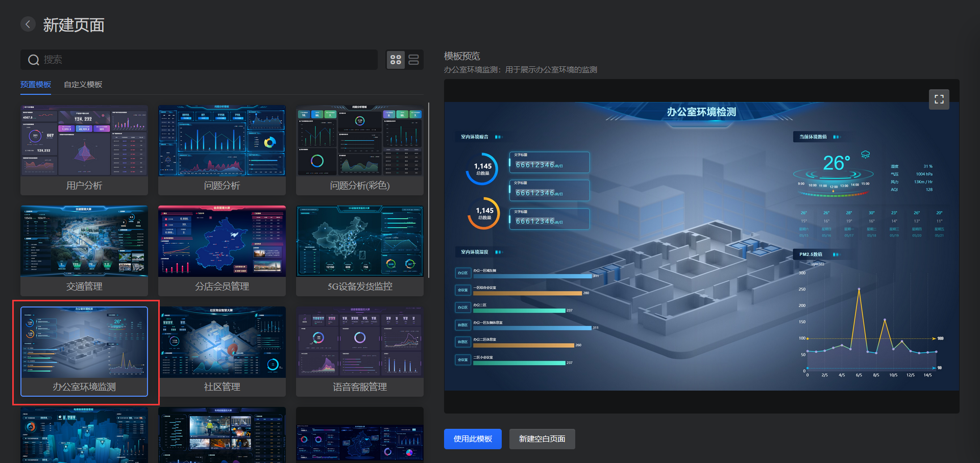Choose the 问题分析(彩色) template

coord(360,150)
